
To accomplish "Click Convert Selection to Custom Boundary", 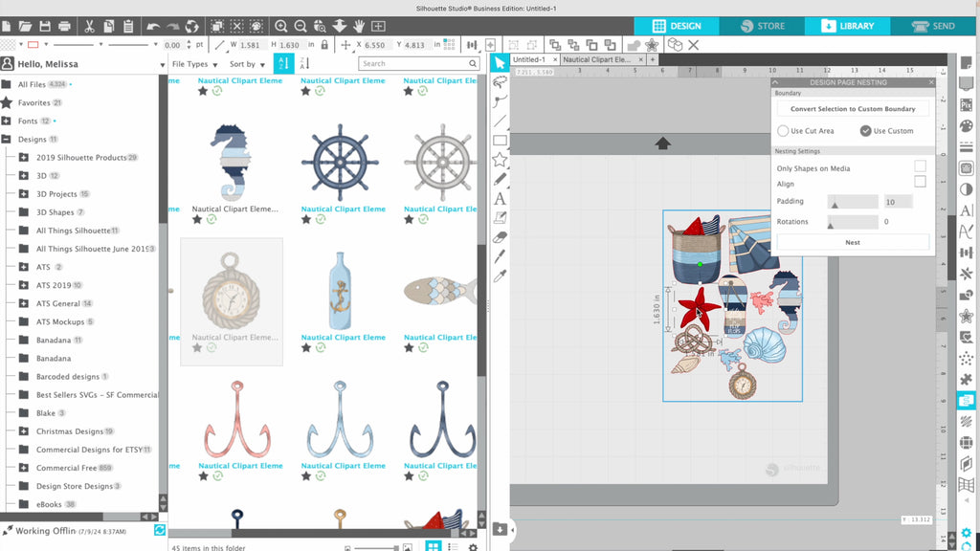I will tap(852, 109).
